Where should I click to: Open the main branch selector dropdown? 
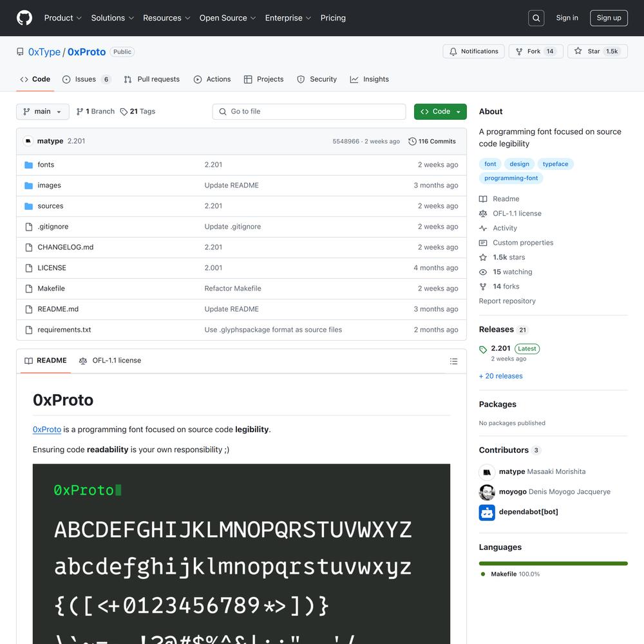click(43, 111)
